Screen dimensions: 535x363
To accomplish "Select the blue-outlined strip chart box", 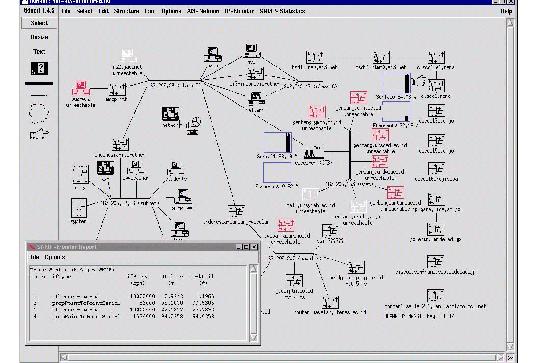I will coord(278,143).
